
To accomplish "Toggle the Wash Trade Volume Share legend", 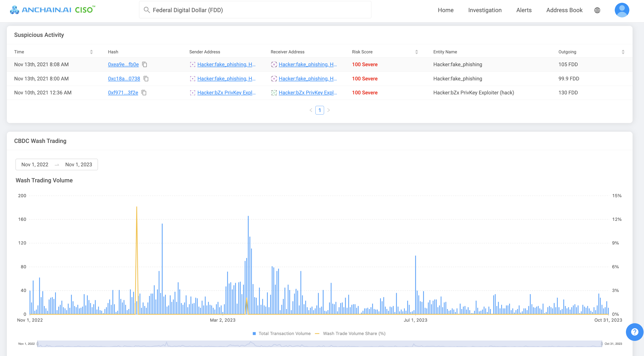I will [x=351, y=333].
